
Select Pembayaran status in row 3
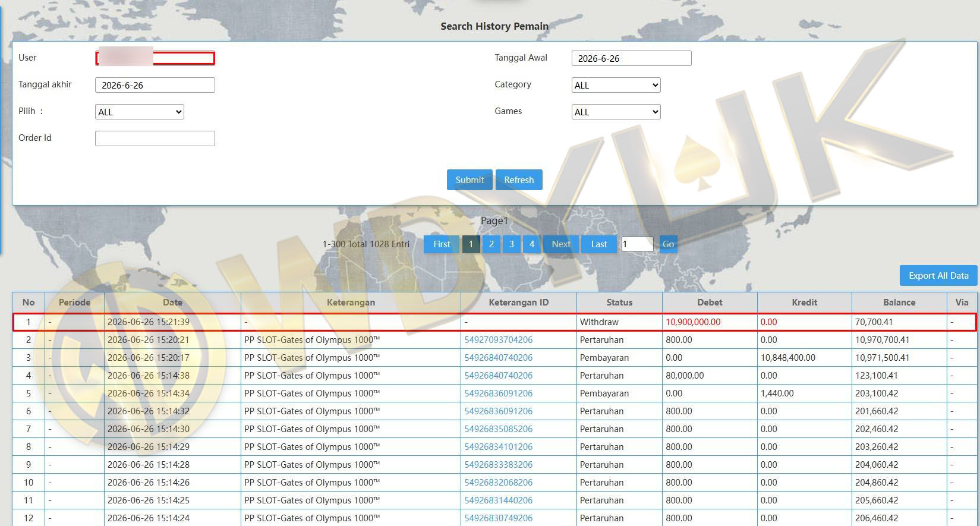click(604, 358)
